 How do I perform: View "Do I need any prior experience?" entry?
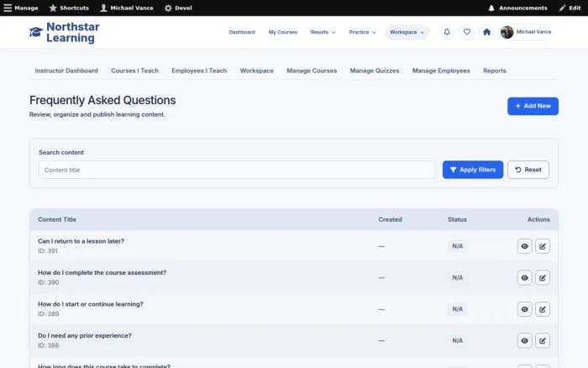(524, 340)
